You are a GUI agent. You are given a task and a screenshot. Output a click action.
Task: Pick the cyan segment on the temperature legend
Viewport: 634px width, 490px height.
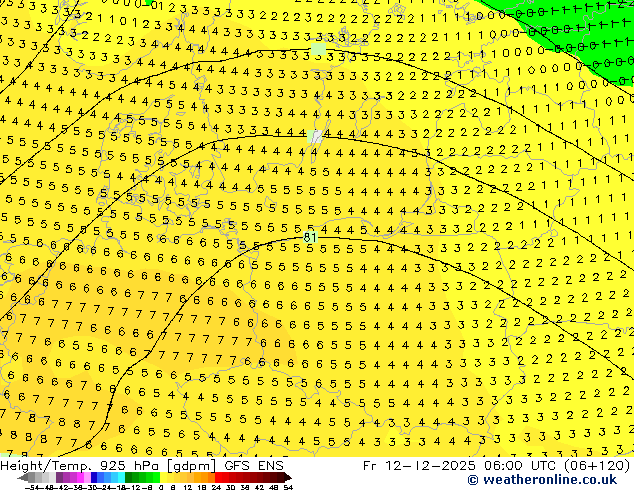click(120, 478)
